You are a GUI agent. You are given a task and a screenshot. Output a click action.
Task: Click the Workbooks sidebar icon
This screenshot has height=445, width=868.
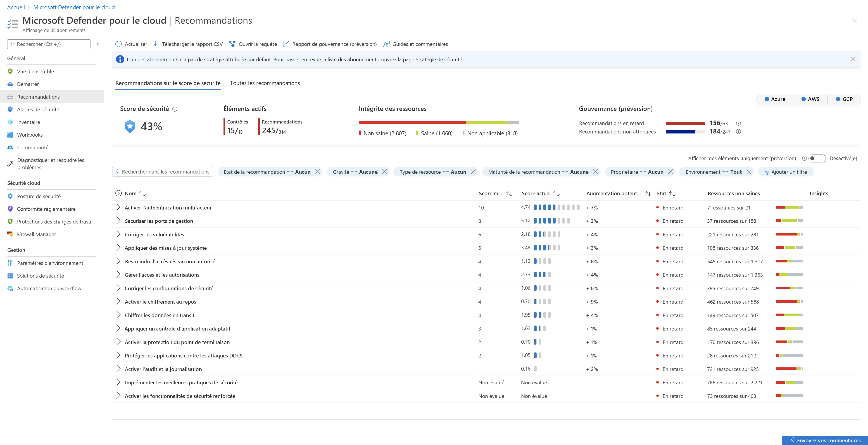tap(10, 135)
